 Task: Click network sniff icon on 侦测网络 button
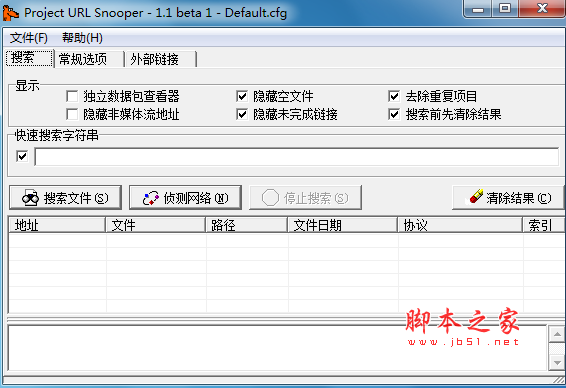(151, 198)
